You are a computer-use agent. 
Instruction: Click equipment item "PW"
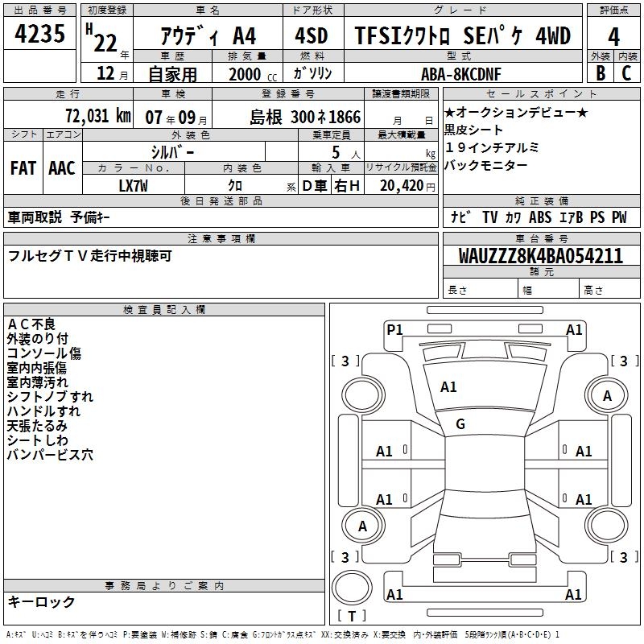coord(619,217)
